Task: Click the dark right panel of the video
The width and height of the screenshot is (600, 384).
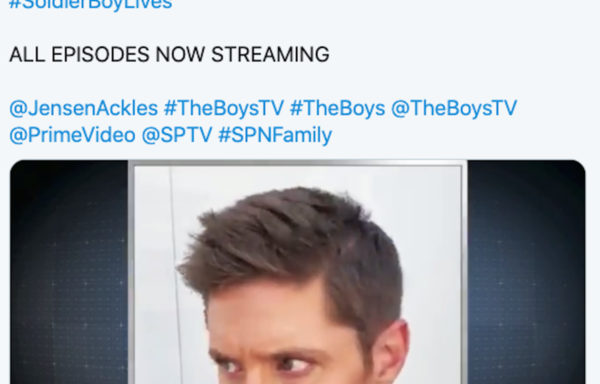Action: click(526, 272)
